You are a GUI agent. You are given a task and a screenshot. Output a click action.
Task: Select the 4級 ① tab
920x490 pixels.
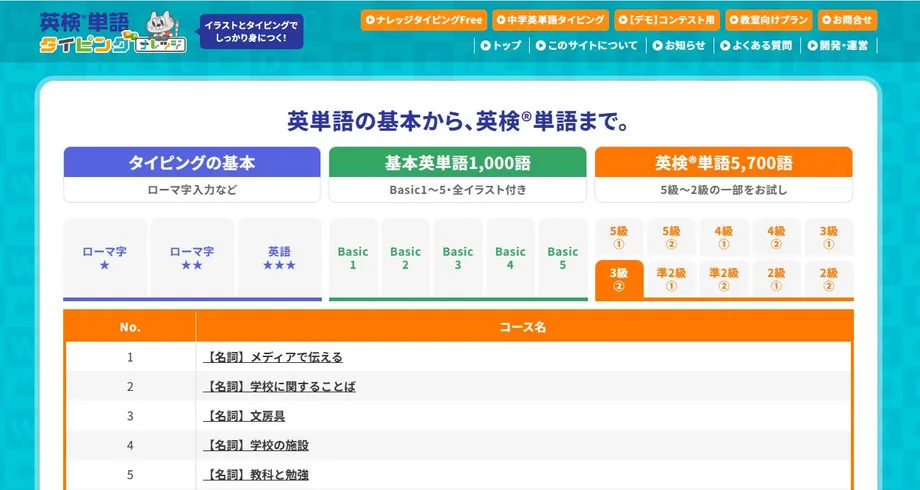pos(723,238)
